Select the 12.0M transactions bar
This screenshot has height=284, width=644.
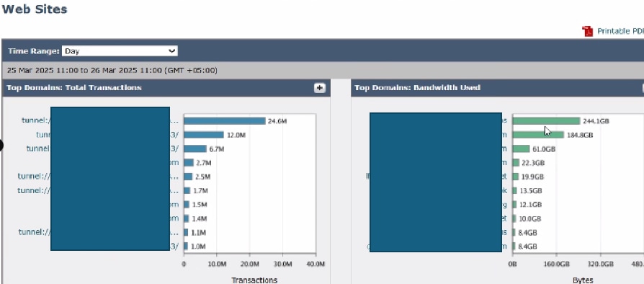point(204,135)
